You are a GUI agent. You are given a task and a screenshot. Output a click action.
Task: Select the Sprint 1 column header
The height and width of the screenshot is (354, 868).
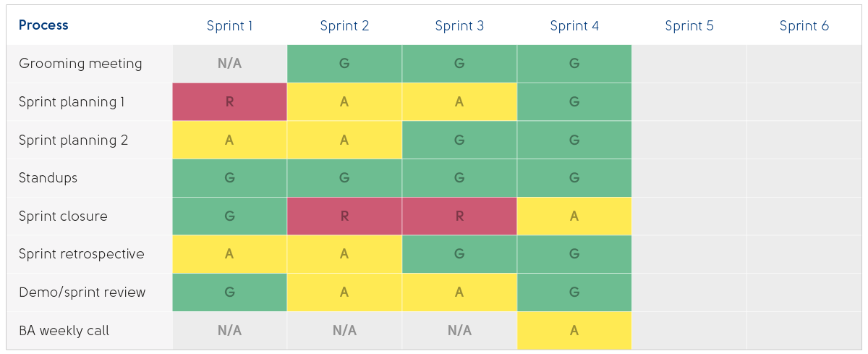click(x=229, y=26)
